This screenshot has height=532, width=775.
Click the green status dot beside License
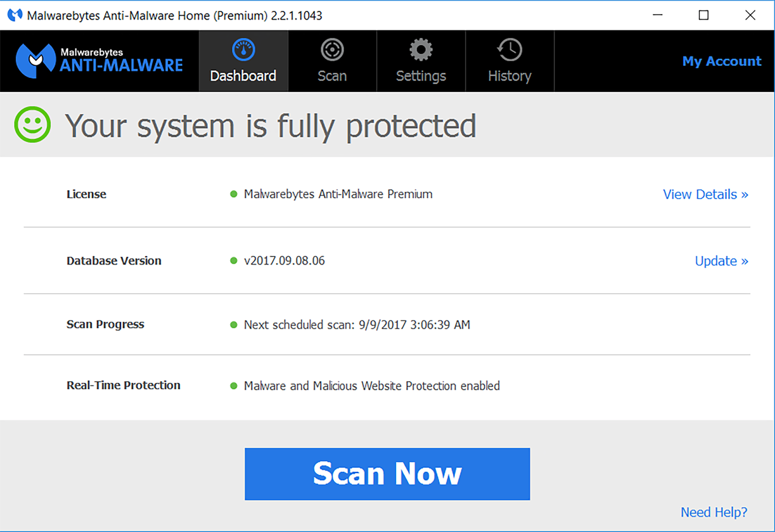point(234,194)
